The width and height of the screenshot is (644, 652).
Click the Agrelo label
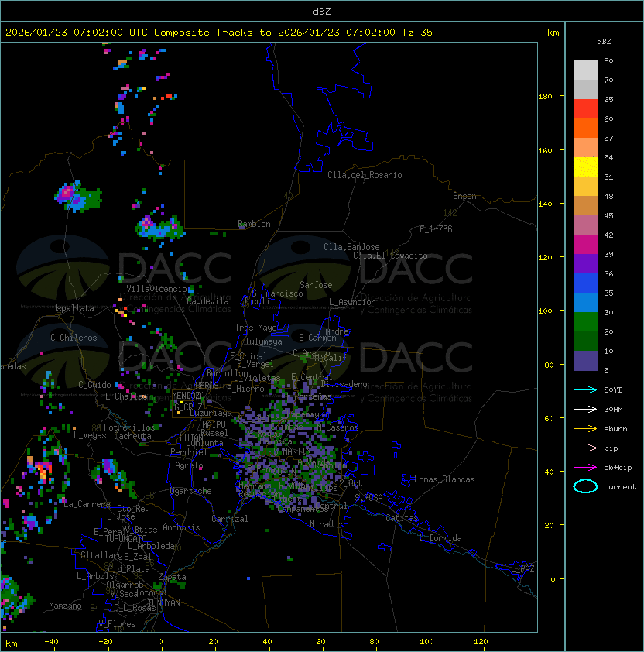pyautogui.click(x=189, y=465)
